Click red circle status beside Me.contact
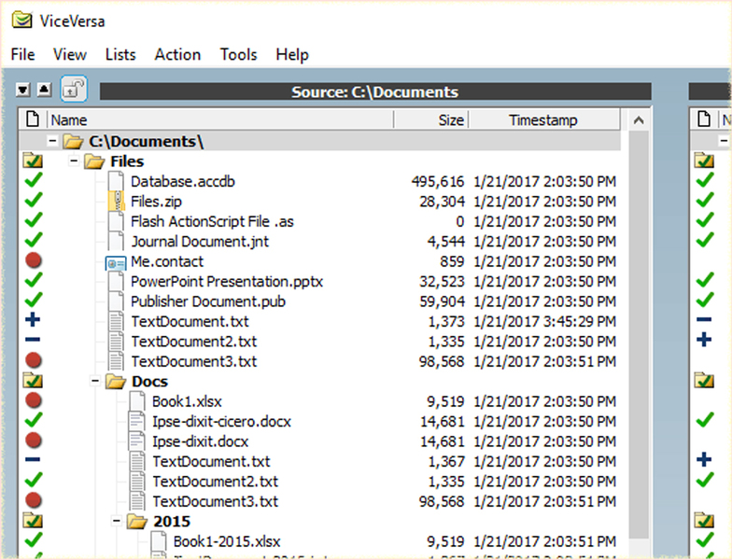732x560 pixels. pos(34,260)
